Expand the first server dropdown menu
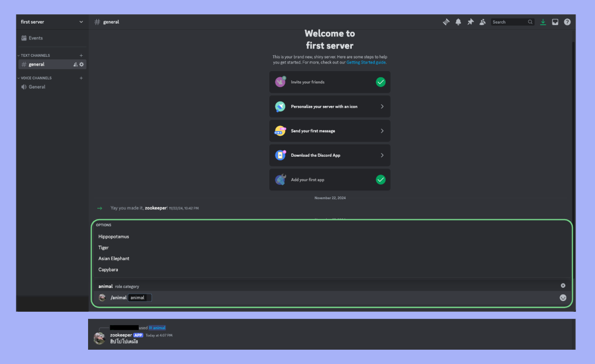The image size is (595, 364). (x=81, y=22)
